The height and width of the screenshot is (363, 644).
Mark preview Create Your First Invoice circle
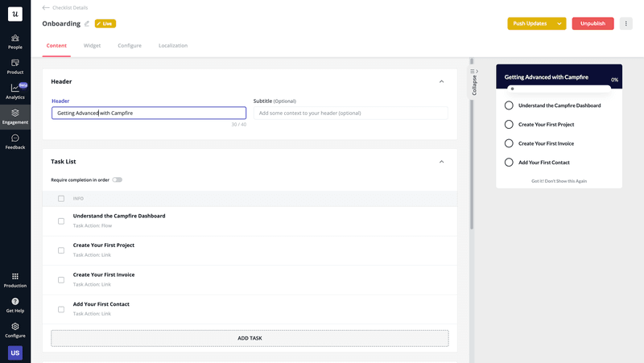(509, 143)
